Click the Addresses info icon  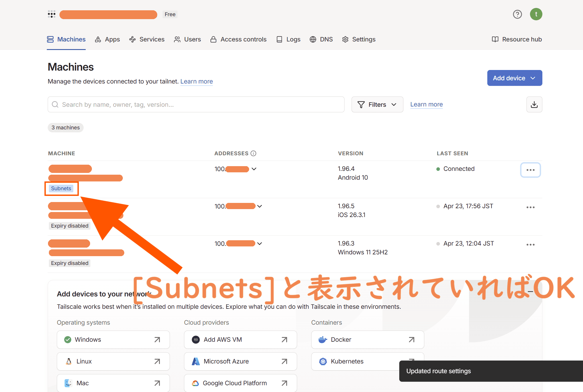[x=254, y=153]
